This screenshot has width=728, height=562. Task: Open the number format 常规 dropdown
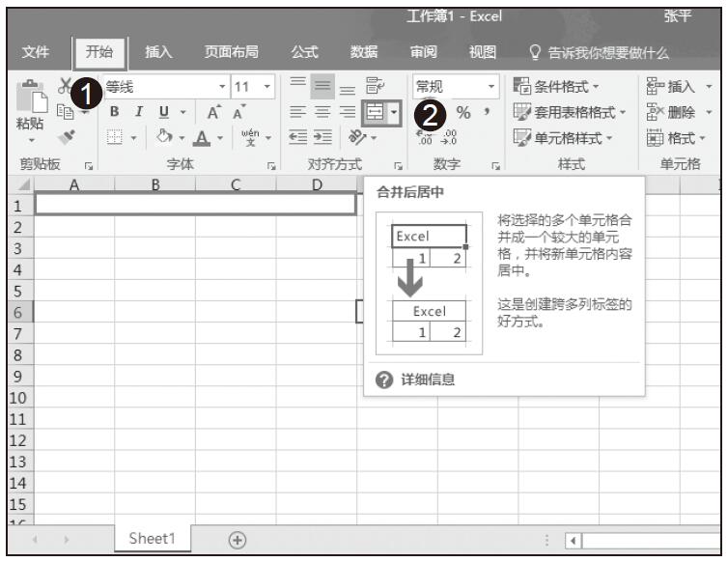tap(492, 88)
